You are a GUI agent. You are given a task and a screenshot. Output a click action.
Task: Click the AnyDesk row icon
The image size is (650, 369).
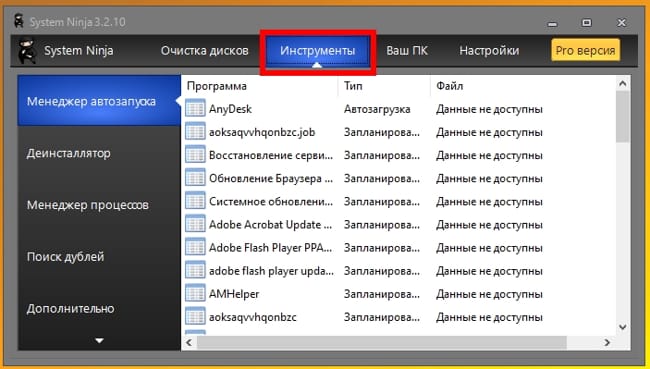[195, 109]
